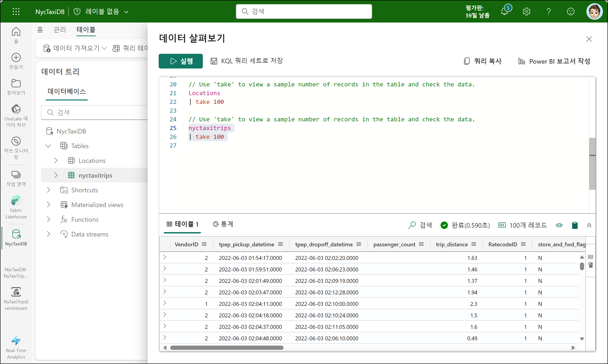Expand the Locations table node
The image size is (608, 364).
point(56,161)
